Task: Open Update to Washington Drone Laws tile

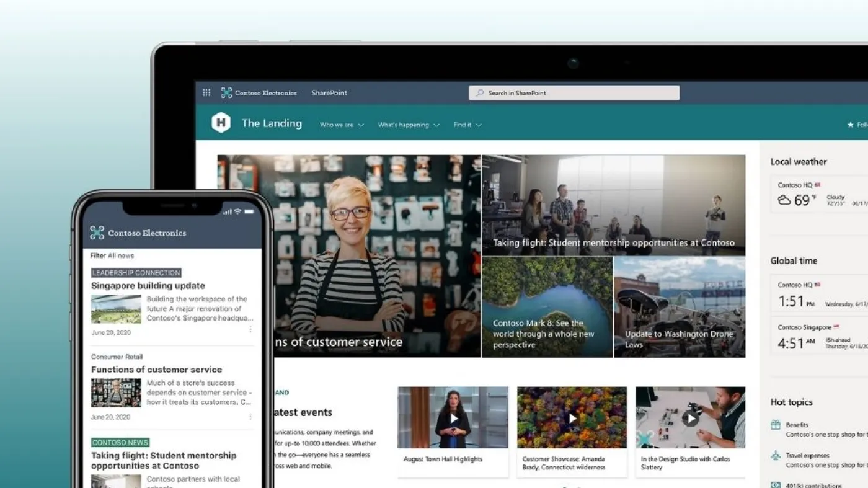Action: pyautogui.click(x=680, y=307)
